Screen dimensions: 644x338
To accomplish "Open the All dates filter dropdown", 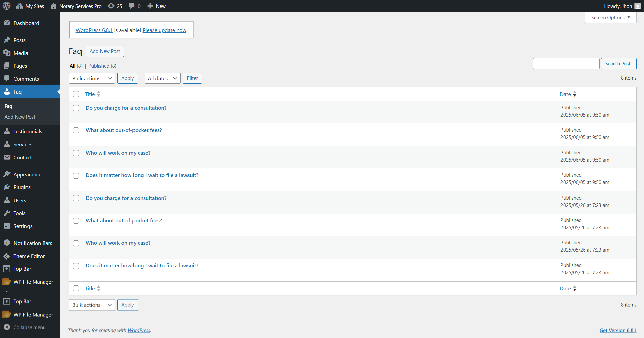I will pyautogui.click(x=162, y=78).
